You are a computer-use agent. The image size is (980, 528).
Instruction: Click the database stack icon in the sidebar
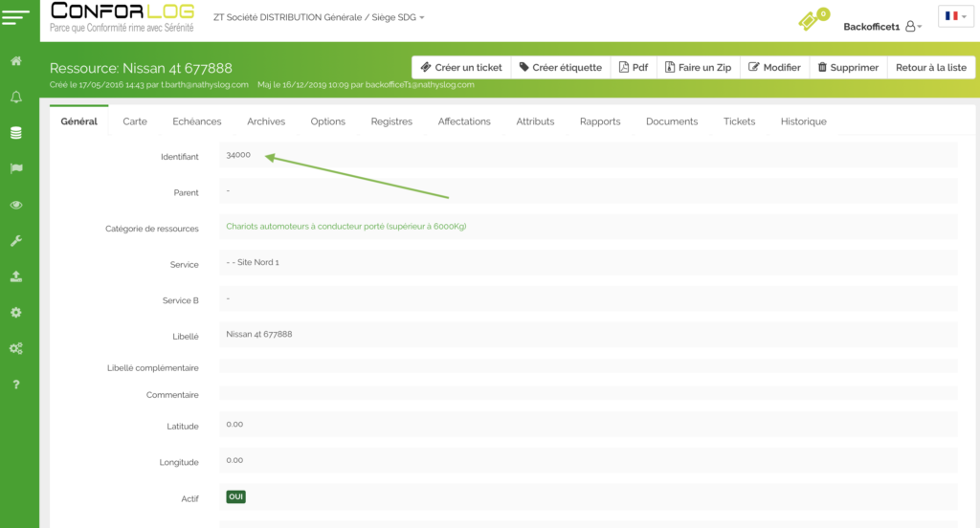pos(16,133)
